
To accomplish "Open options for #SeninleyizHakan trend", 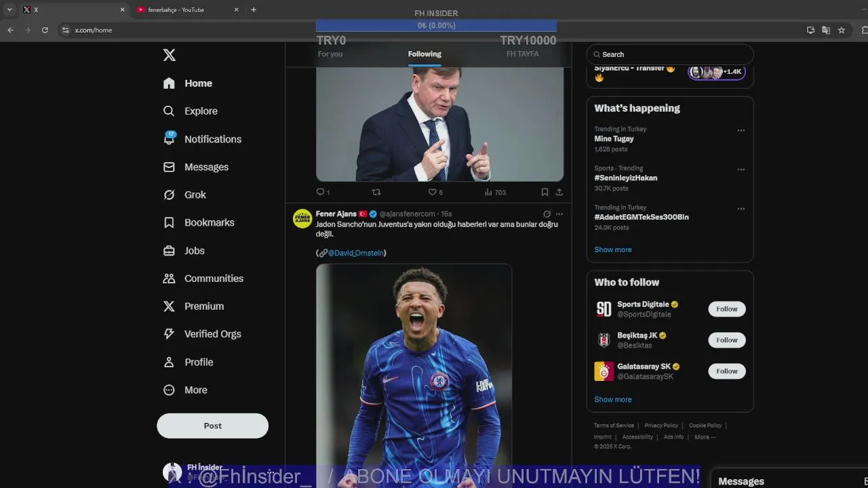I will pos(741,170).
